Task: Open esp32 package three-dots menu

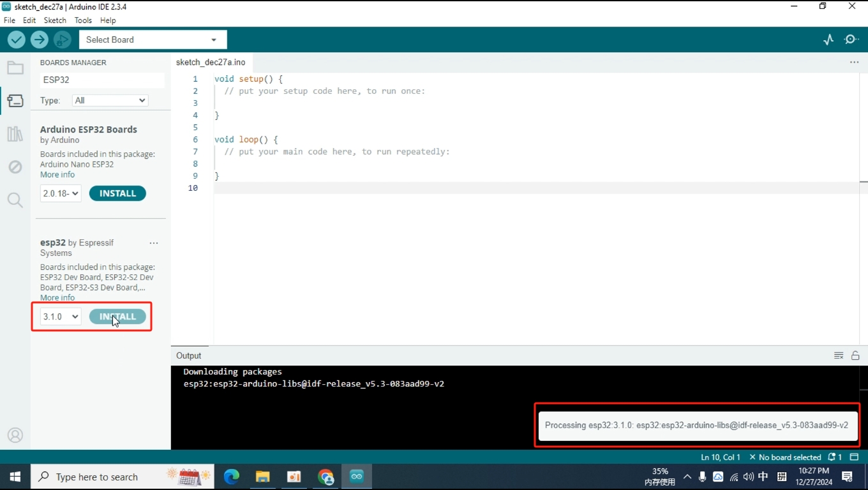Action: (x=154, y=243)
